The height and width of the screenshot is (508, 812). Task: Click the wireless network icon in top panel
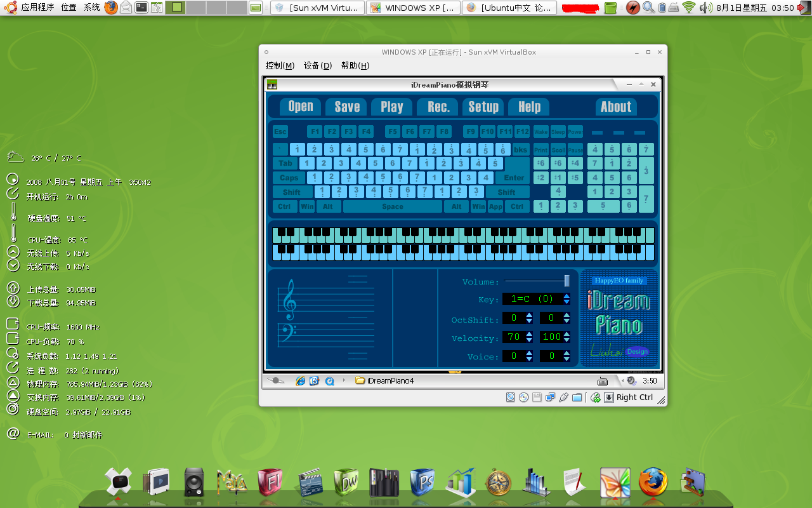[689, 8]
